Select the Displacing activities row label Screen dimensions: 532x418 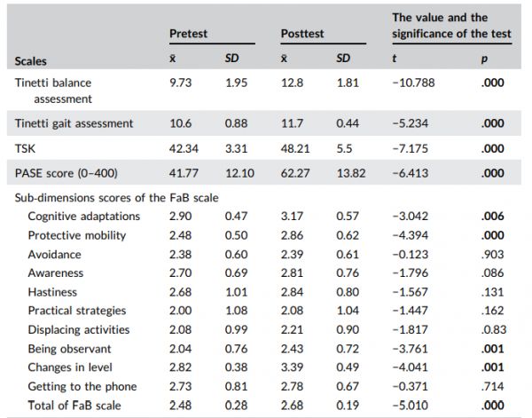coord(78,329)
